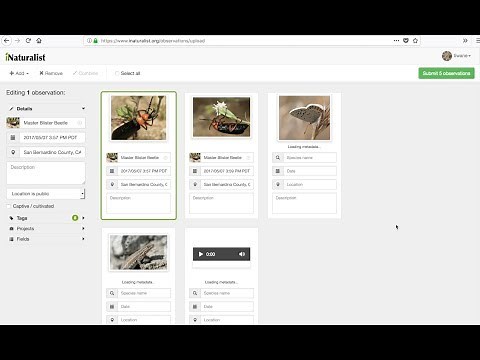
Task: Click the sidebar San Bernardino County location field
Action: click(x=52, y=152)
